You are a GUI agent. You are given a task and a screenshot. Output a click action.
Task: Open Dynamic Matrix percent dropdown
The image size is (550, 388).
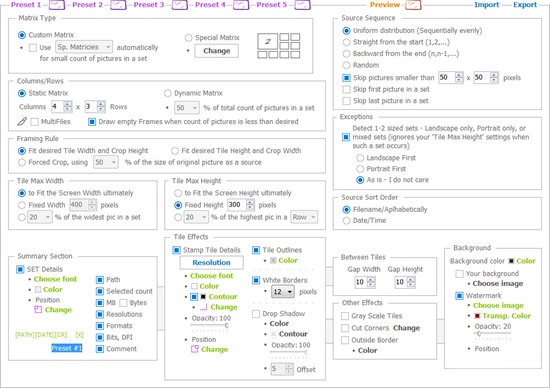(187, 108)
